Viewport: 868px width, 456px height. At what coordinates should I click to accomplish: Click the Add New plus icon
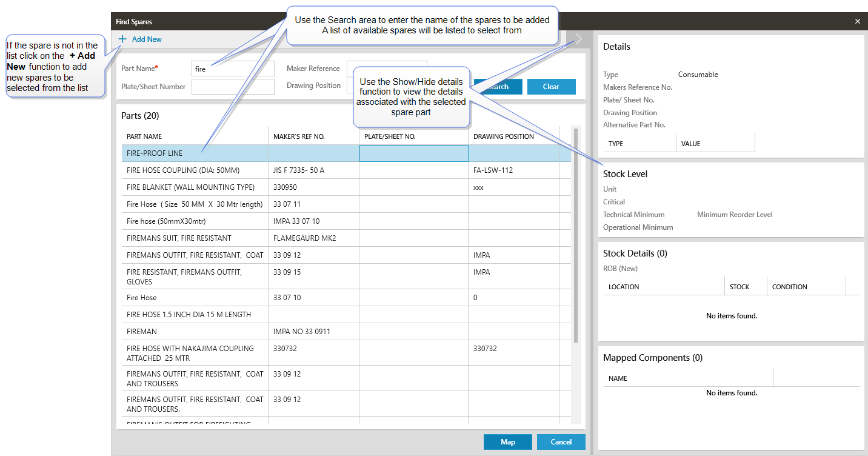click(x=122, y=39)
